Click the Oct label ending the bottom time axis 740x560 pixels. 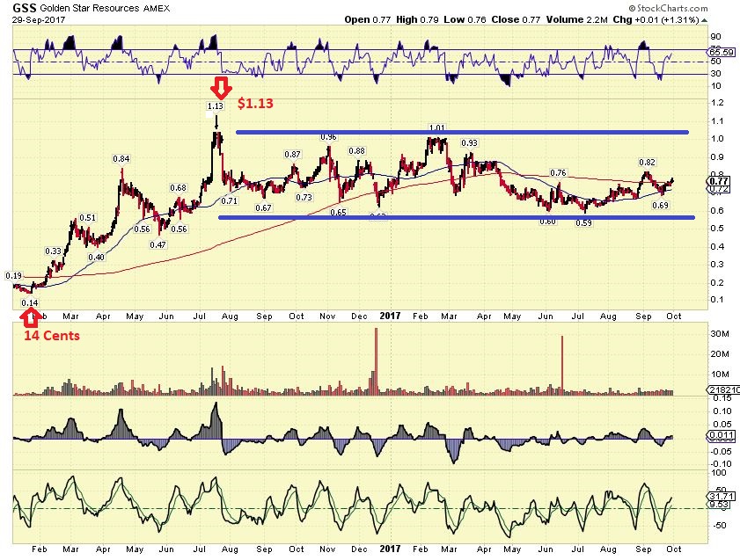point(673,549)
